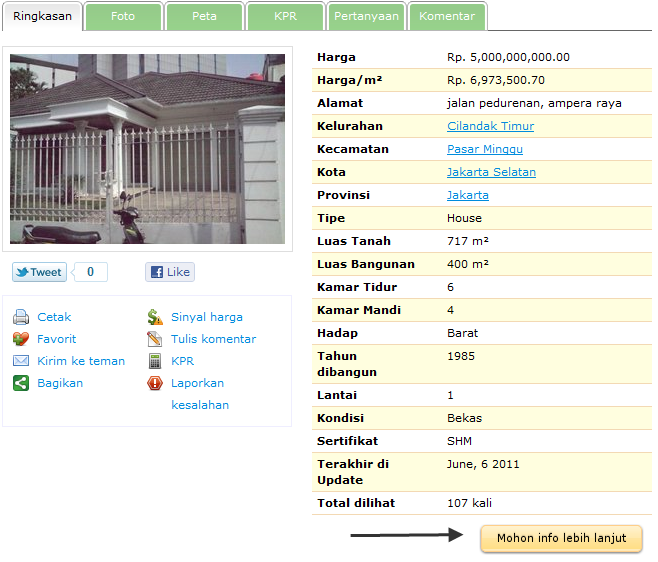Click the heart icon beside Favorit
The height and width of the screenshot is (562, 658).
[21, 340]
